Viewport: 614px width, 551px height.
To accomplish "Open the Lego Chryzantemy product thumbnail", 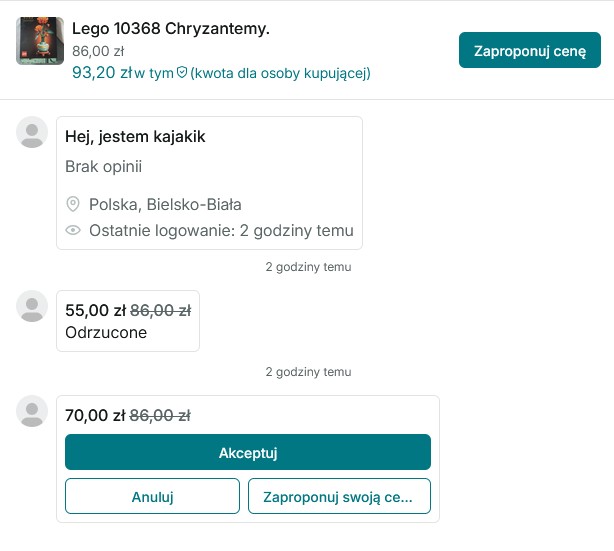I will [40, 41].
